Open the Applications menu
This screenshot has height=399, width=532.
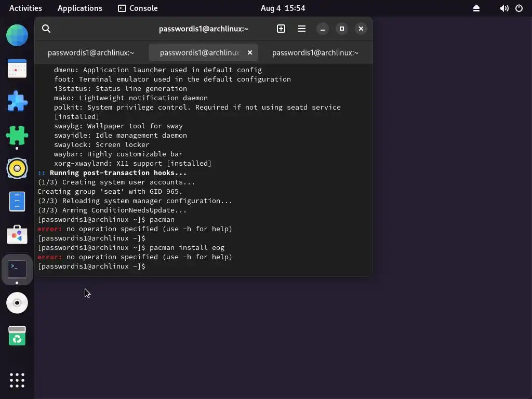79,8
